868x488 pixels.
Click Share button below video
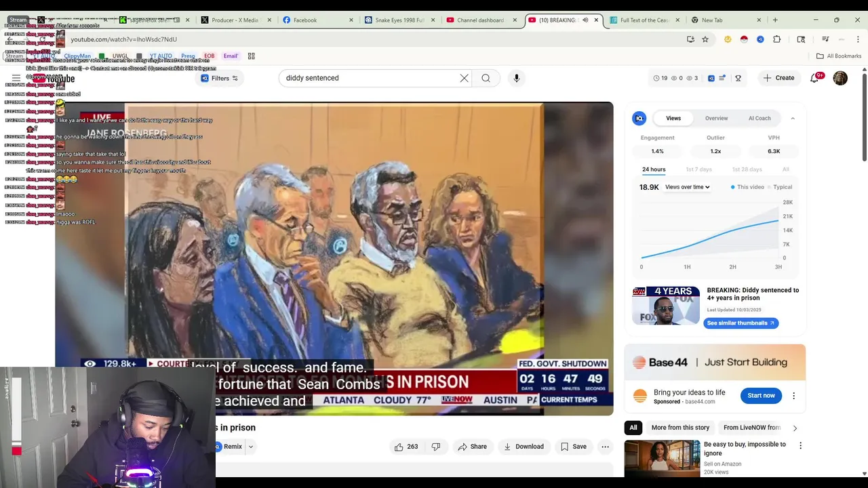tap(473, 447)
